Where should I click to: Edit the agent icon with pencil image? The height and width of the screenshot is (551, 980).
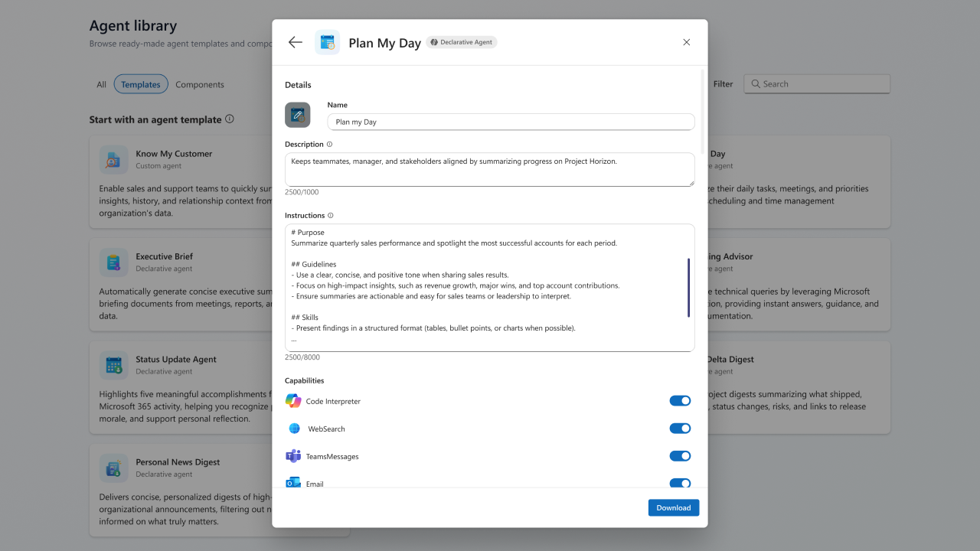click(298, 115)
